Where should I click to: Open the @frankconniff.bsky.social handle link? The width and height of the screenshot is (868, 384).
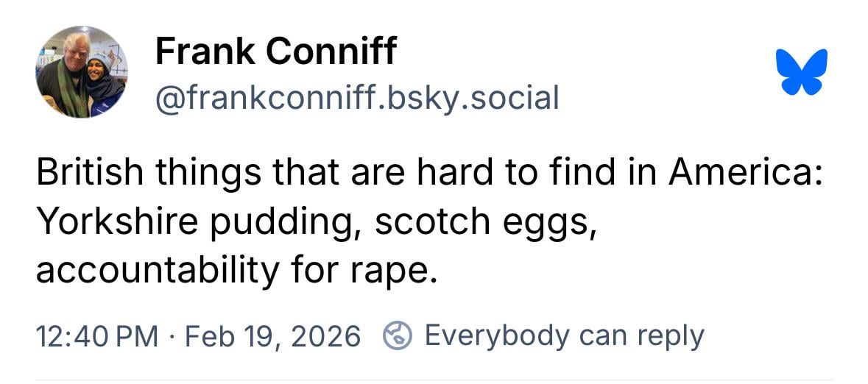click(x=356, y=98)
